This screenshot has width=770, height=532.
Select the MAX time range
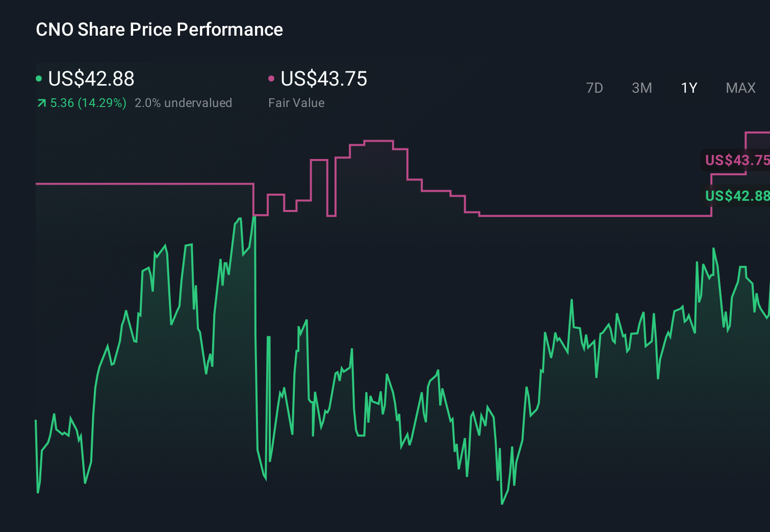[740, 88]
